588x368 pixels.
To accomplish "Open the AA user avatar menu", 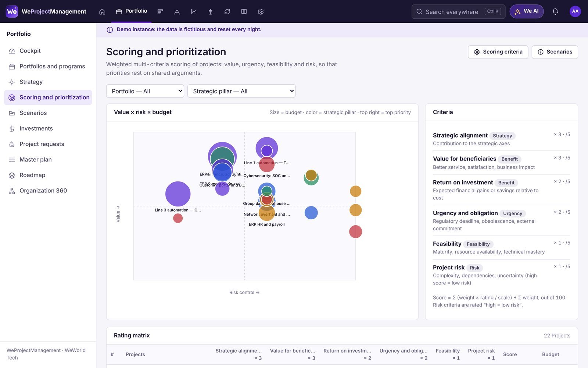I will [575, 11].
